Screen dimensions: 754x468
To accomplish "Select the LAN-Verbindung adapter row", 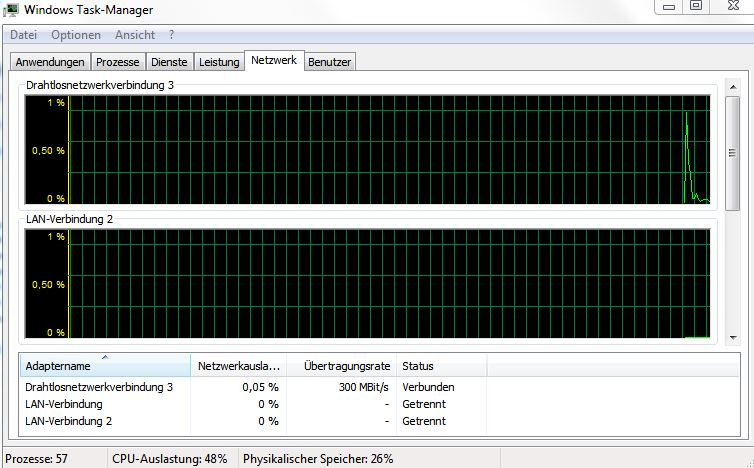I will tap(380, 404).
